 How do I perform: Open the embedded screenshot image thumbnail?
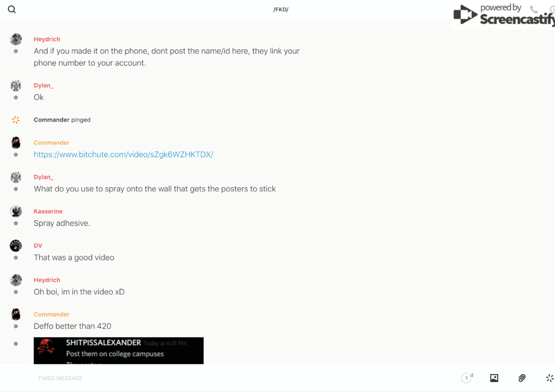118,351
